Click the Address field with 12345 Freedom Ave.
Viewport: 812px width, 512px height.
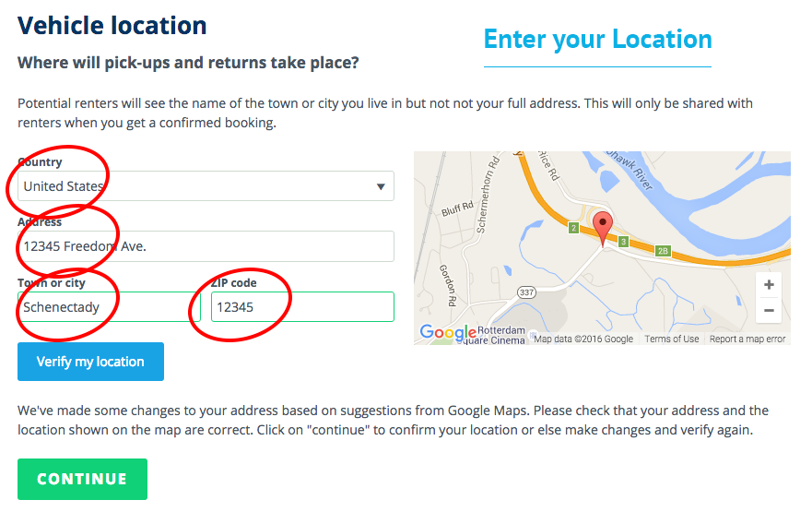[x=206, y=246]
